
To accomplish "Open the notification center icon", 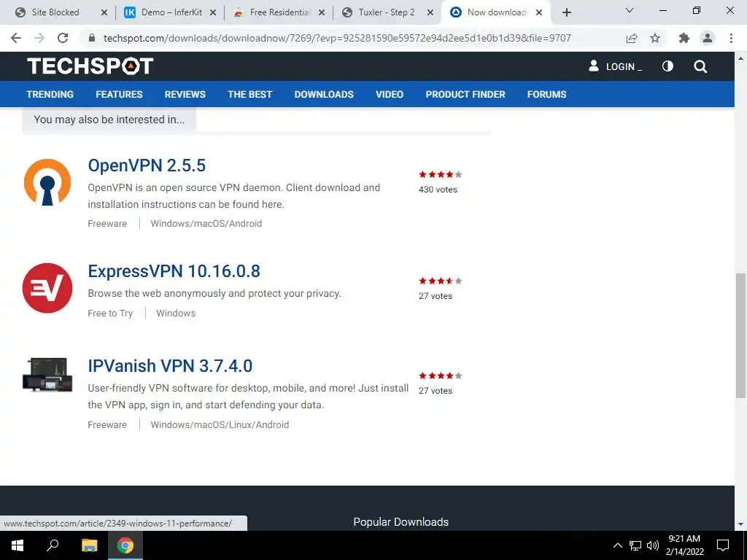I will [723, 545].
